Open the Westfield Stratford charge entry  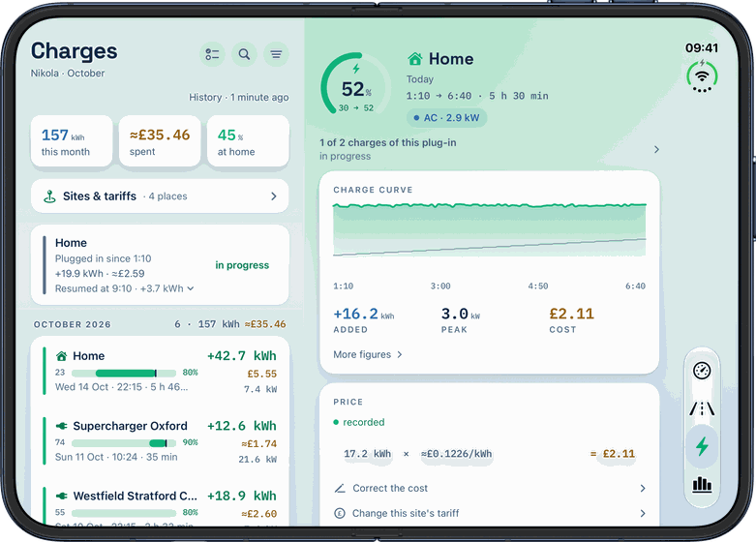[160, 505]
